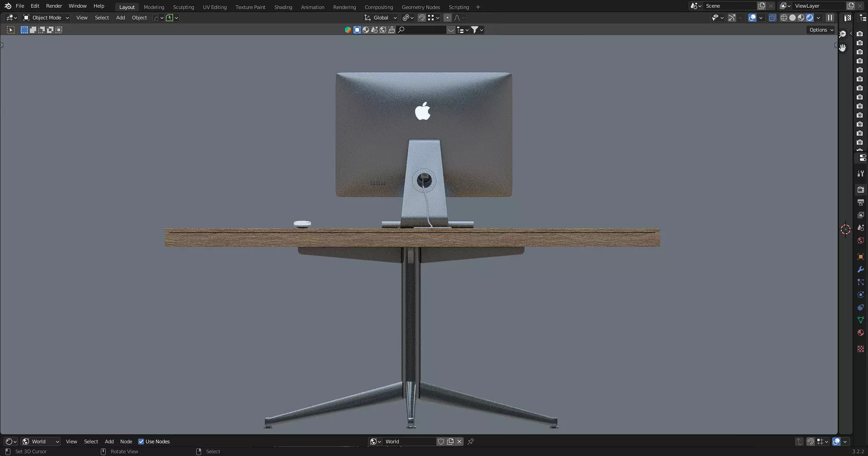This screenshot has width=868, height=456.
Task: Open the Object properties tab
Action: (861, 257)
